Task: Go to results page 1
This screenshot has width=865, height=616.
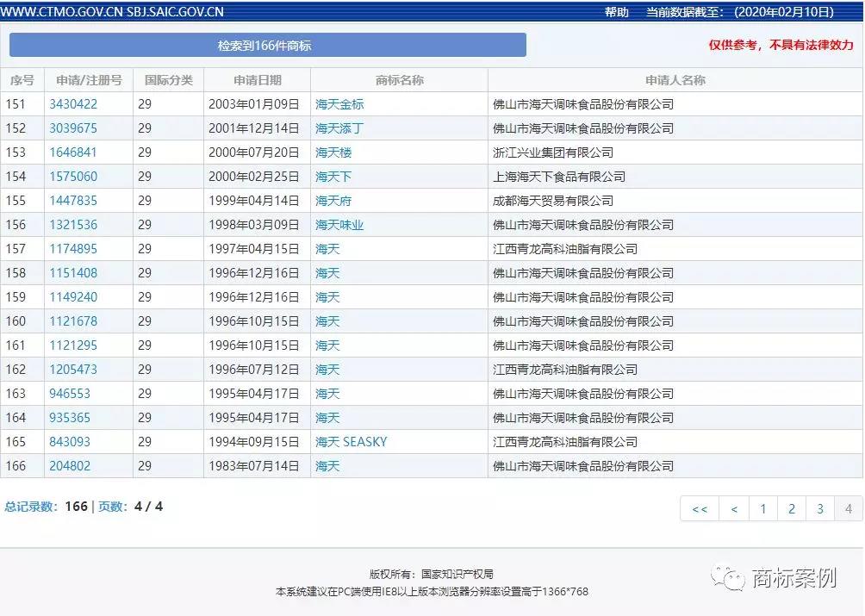Action: (x=762, y=508)
